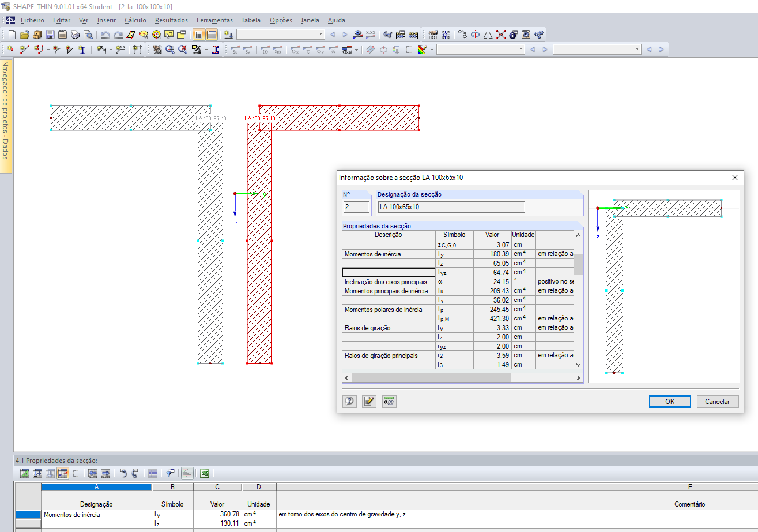Open the Ferramentas menu

point(214,20)
